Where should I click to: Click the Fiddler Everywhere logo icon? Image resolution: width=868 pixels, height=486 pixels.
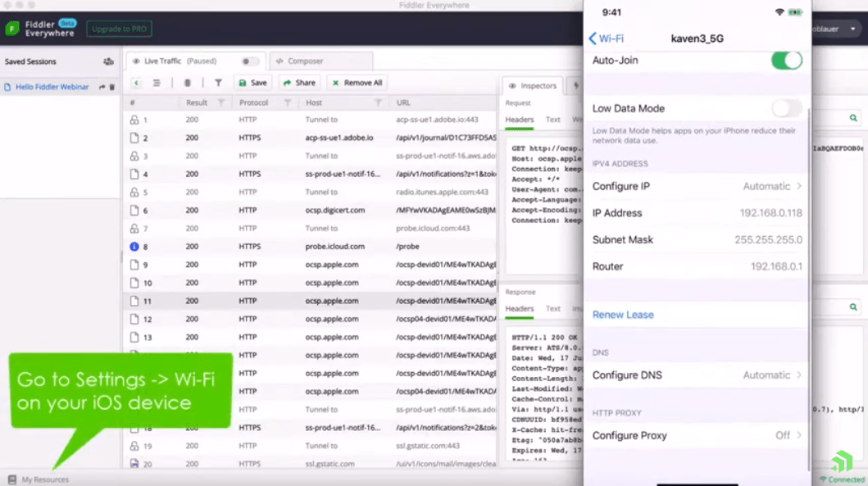12,28
